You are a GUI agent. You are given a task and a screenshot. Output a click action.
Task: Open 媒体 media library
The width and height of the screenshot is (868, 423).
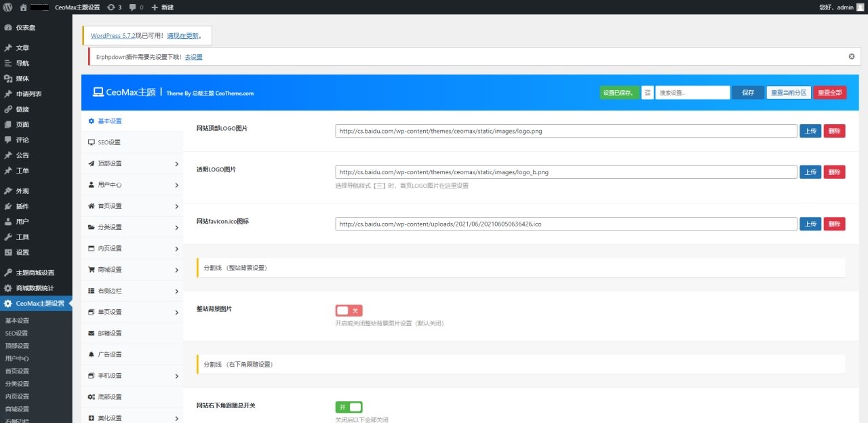coord(36,79)
